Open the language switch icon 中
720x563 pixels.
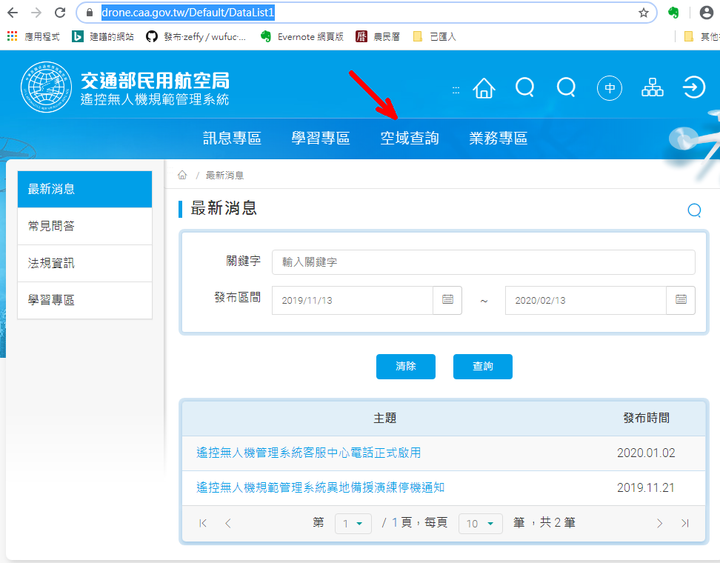(609, 88)
